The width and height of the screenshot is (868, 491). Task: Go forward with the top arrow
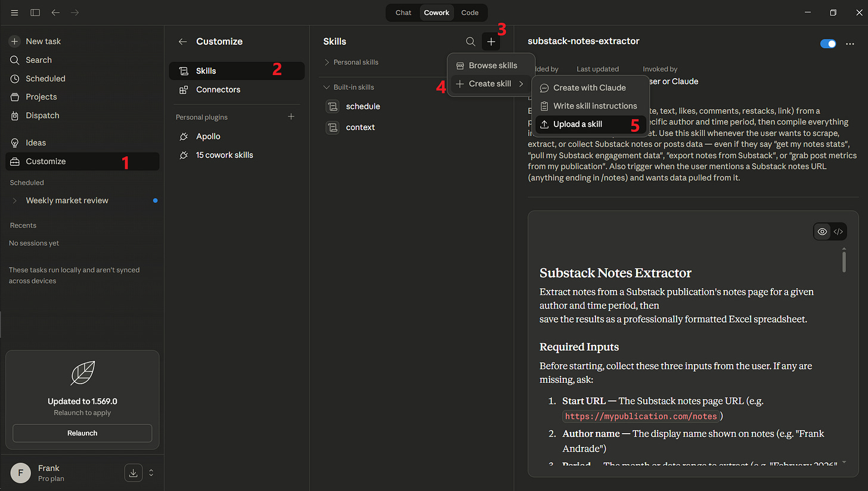[x=75, y=13]
